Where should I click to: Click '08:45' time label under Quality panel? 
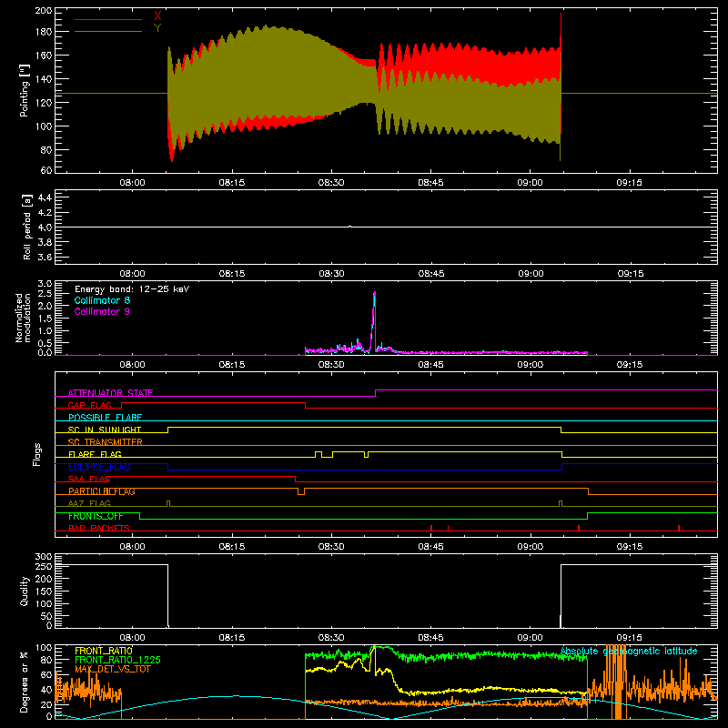(x=430, y=638)
